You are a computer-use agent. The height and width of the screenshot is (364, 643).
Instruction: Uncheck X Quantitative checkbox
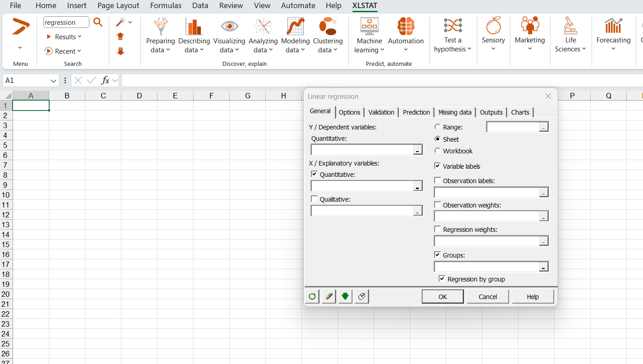[315, 174]
